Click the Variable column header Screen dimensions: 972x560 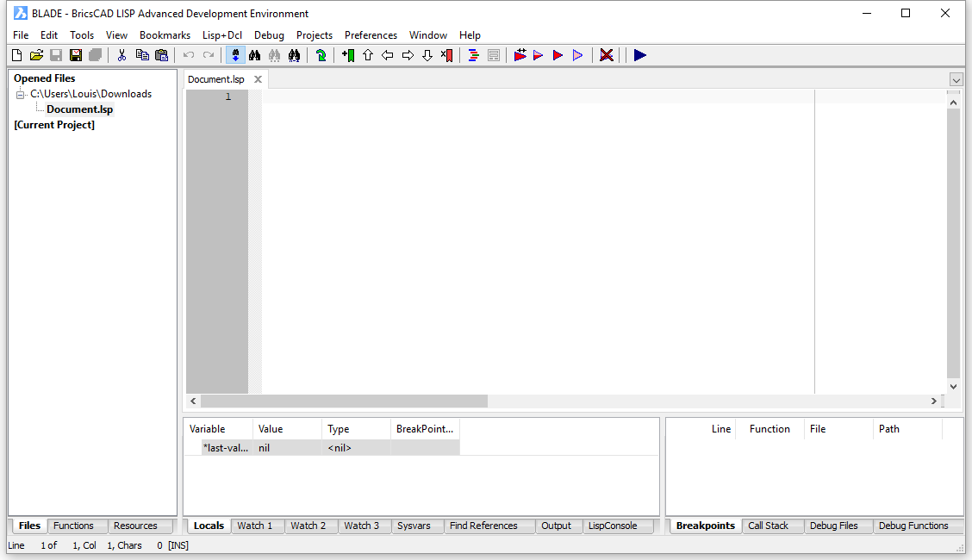[x=218, y=429]
